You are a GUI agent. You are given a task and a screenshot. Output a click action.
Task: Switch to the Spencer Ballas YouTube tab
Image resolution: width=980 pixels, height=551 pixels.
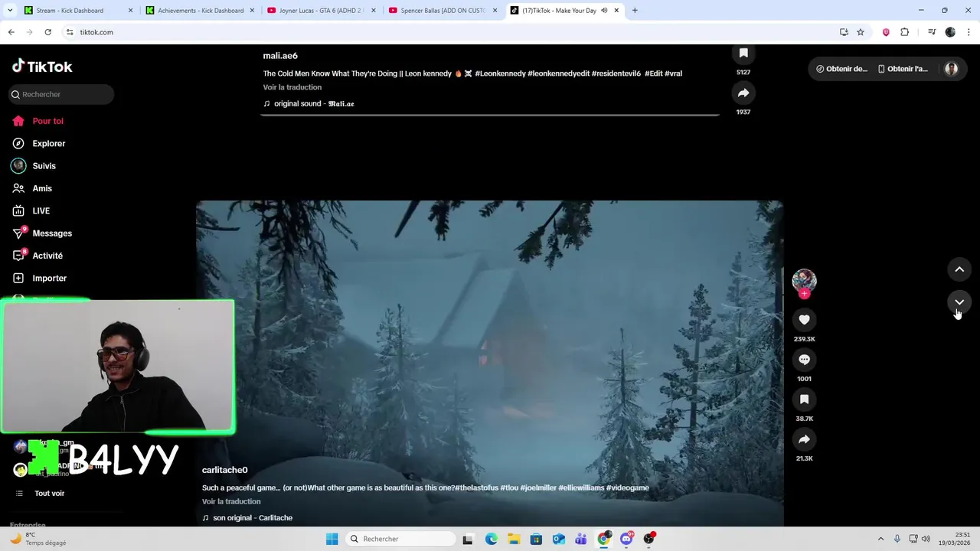click(443, 11)
